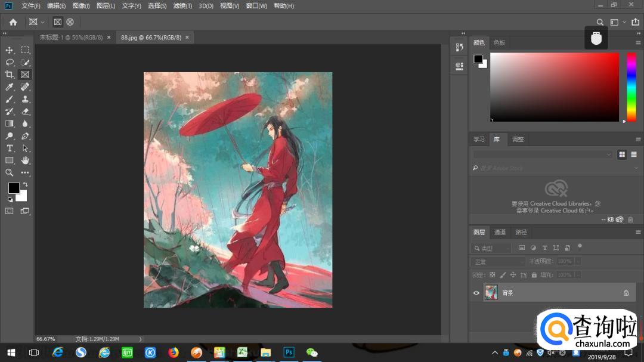The image size is (644, 362).
Task: Go to the Home screen icon
Action: (13, 22)
